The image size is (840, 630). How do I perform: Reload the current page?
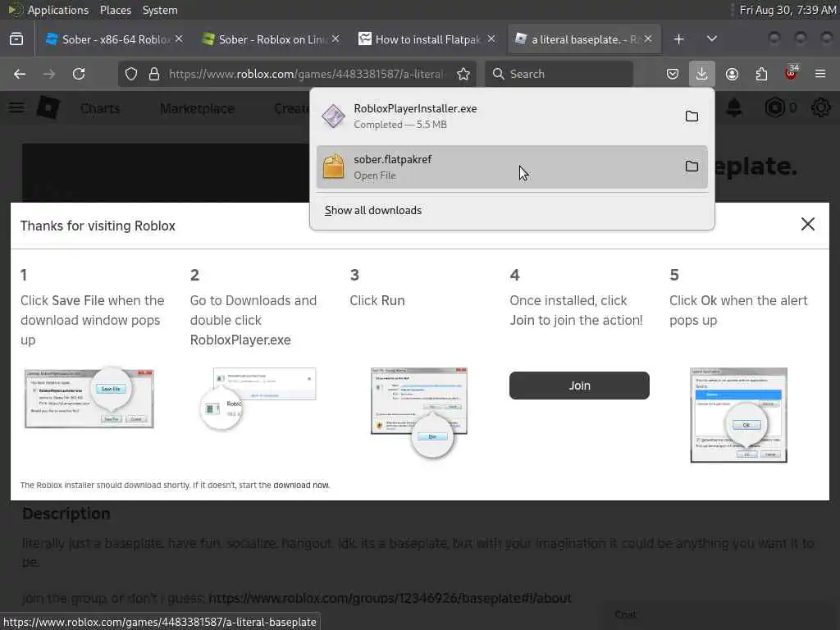[79, 74]
